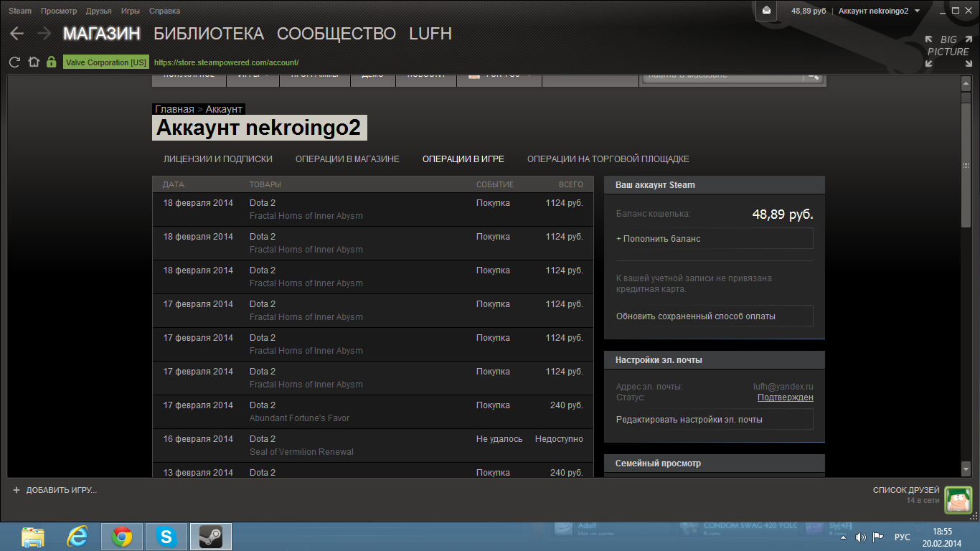Click the plus icon next to ДОБАВИТЬ ИГРУ
The height and width of the screenshot is (551, 980).
pos(17,490)
